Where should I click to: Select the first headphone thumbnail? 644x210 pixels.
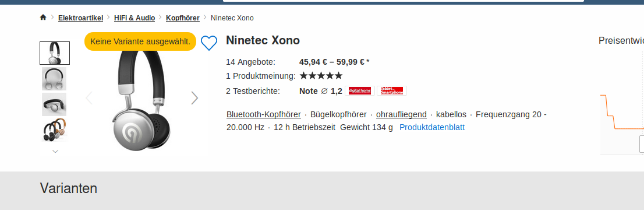tap(55, 53)
